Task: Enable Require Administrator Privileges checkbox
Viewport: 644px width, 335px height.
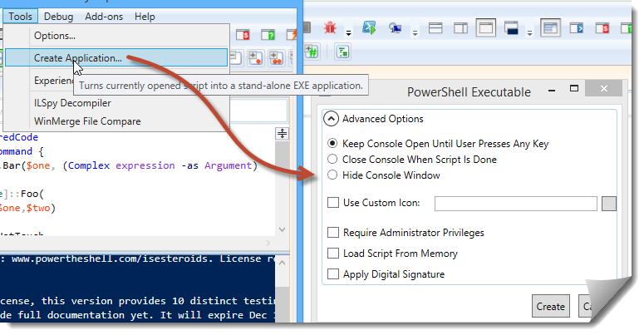Action: pyautogui.click(x=334, y=233)
